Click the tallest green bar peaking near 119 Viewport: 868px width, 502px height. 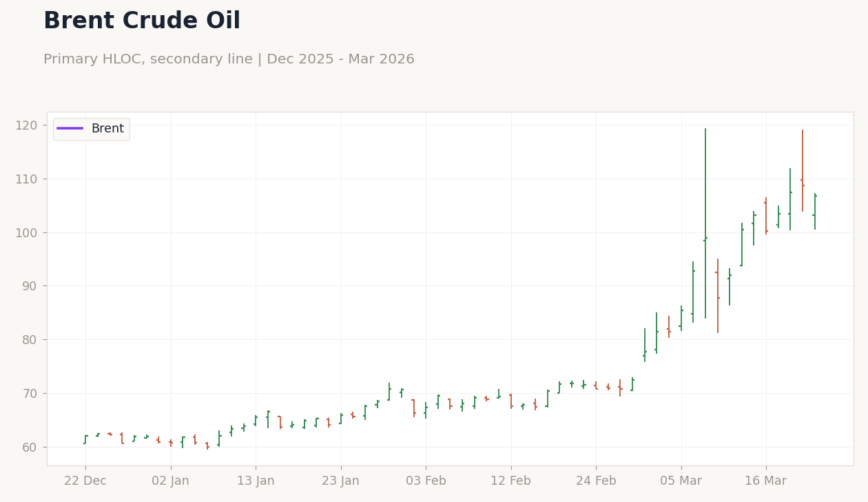[x=705, y=223]
